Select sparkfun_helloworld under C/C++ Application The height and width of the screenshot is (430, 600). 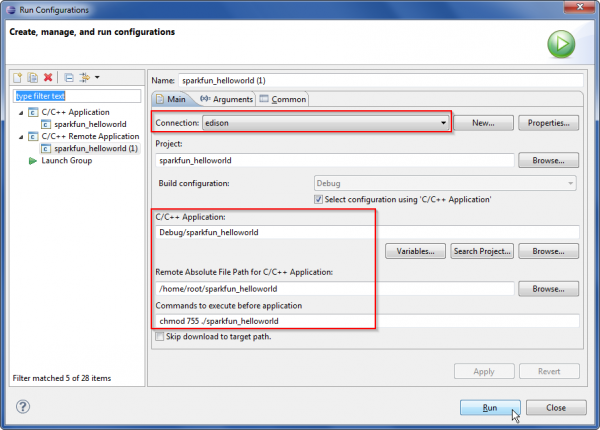coord(90,124)
